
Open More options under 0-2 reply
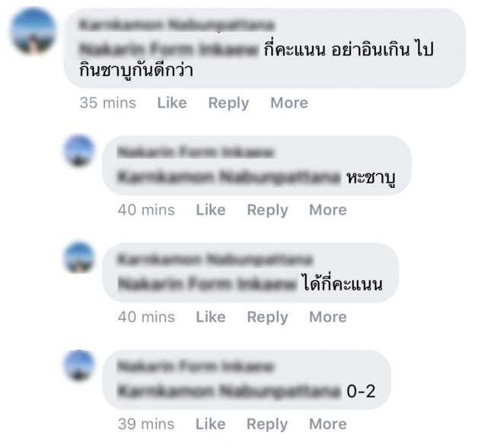pos(328,424)
